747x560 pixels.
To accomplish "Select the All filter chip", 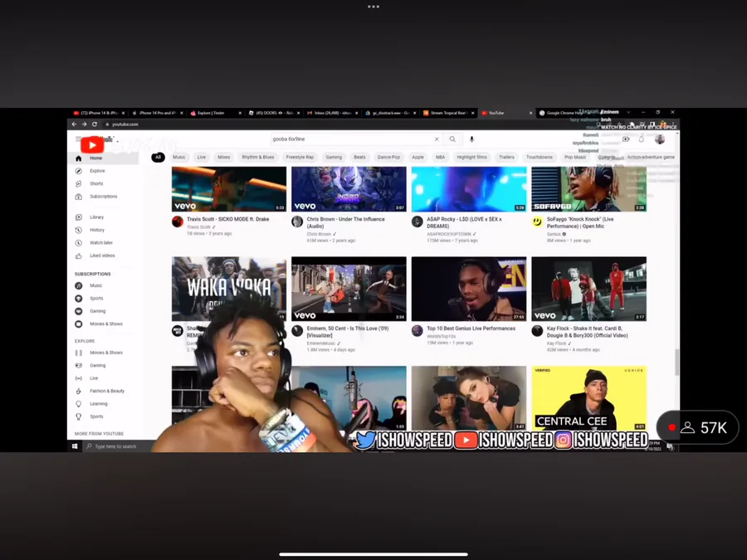I will (x=159, y=157).
